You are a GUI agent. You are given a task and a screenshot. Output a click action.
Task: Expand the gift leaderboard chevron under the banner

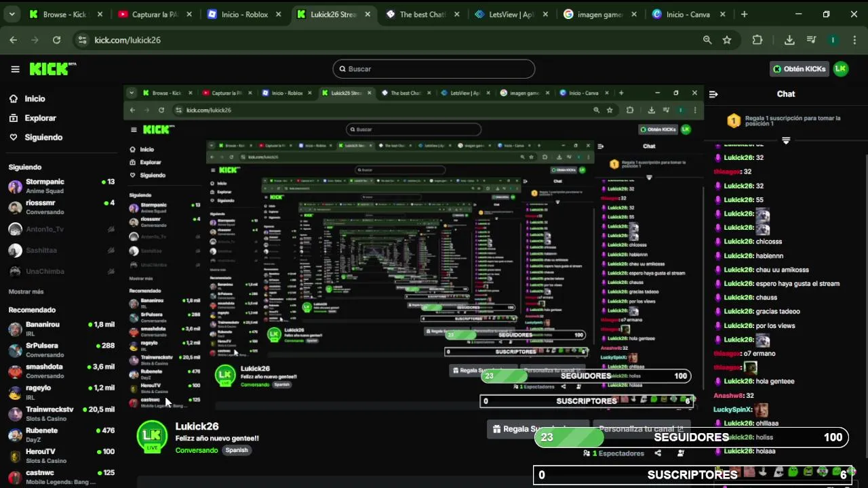[786, 140]
